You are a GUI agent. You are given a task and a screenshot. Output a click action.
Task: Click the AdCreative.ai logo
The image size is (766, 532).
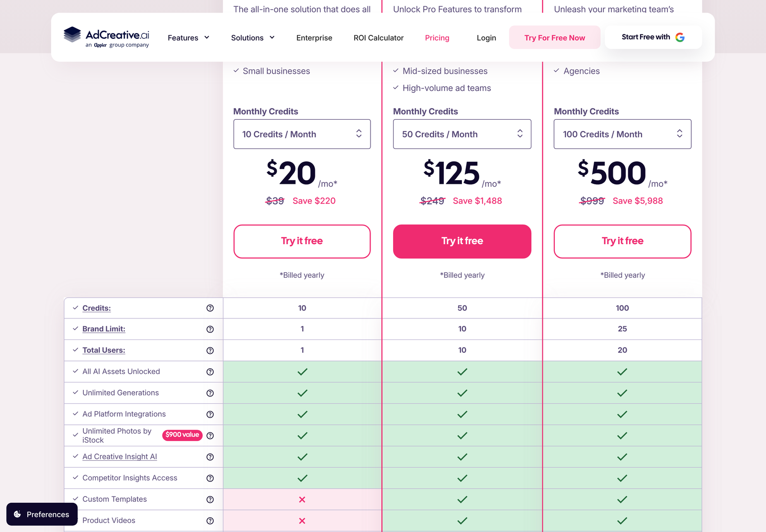click(x=106, y=37)
